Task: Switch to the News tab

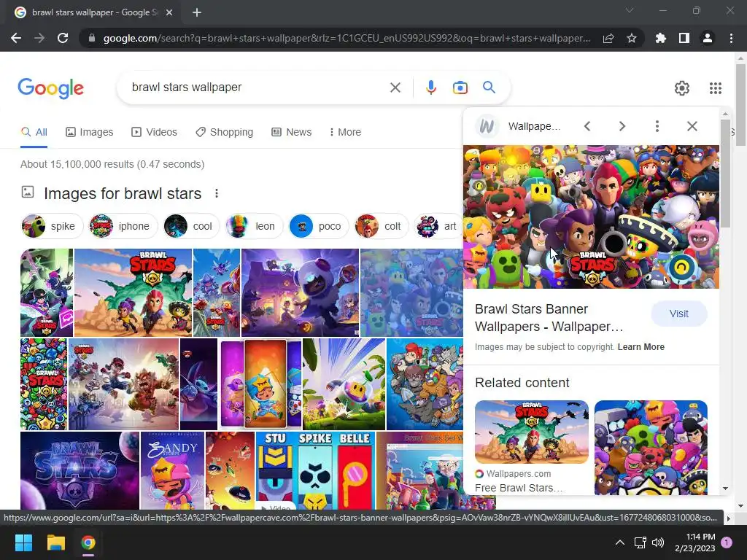Action: click(291, 133)
